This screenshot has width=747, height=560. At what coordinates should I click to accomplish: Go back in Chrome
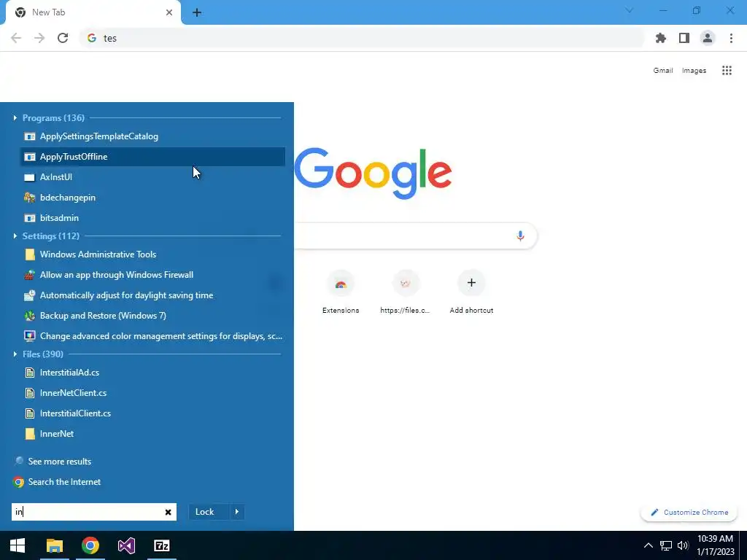pyautogui.click(x=16, y=38)
